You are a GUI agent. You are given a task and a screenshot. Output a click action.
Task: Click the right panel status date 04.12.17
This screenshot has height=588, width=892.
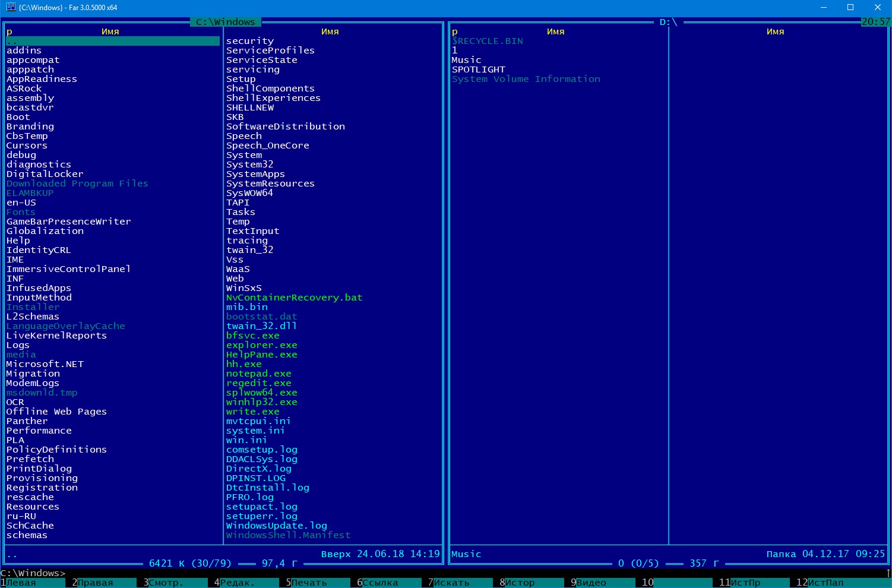coord(826,554)
